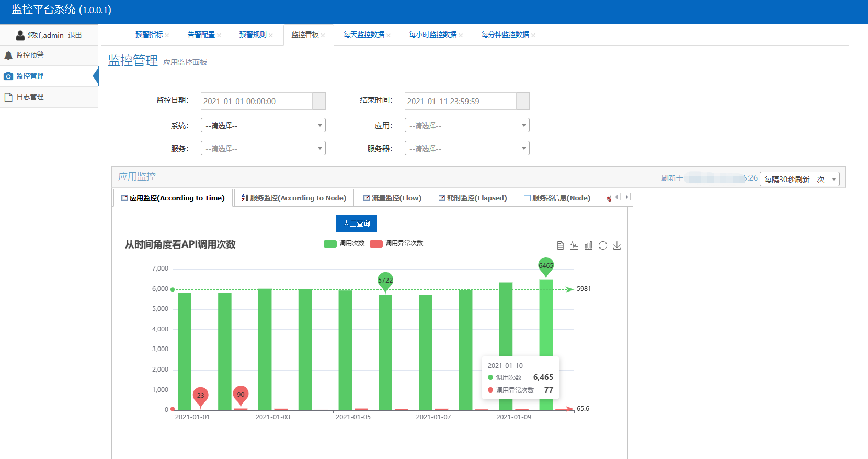Switch to 每小时监控数据 tab

433,35
